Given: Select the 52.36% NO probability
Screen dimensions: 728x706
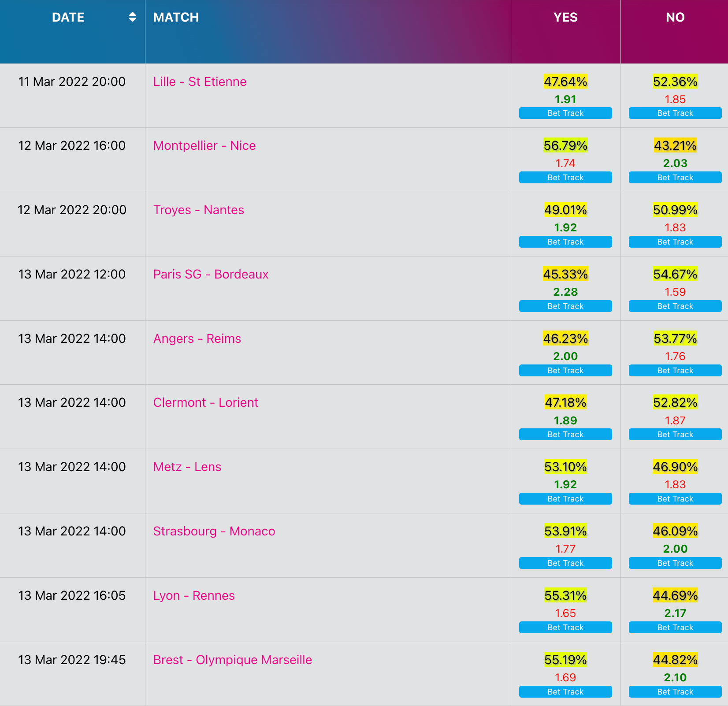Looking at the screenshot, I should (675, 82).
